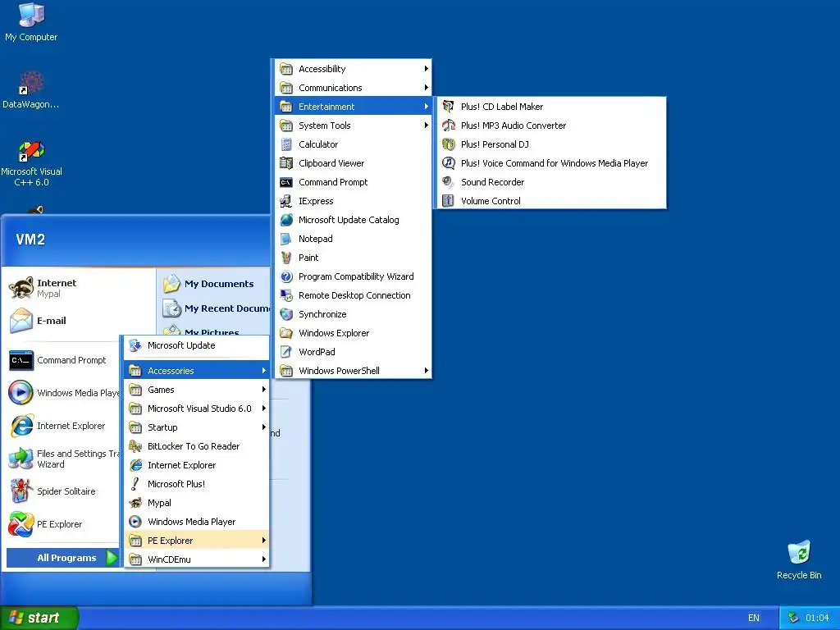Open Files and Settings Transfer Wizard
Viewport: 840px width, 630px height.
click(x=62, y=459)
